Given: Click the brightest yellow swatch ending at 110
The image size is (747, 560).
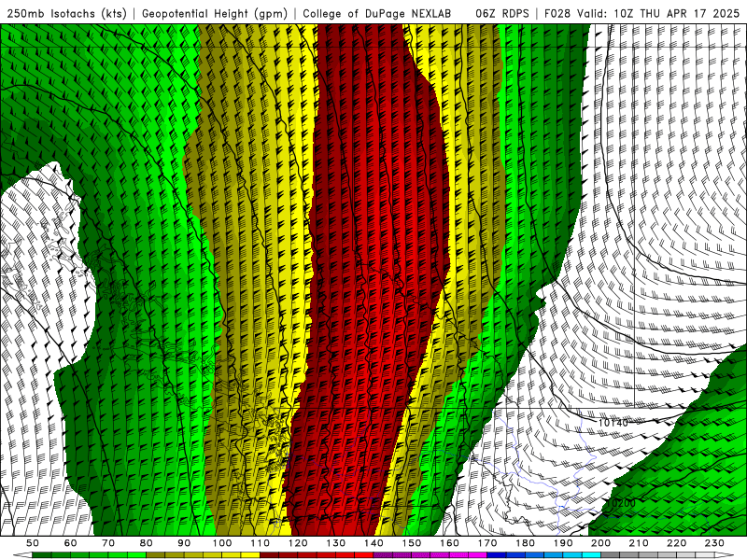Looking at the screenshot, I should (250, 555).
